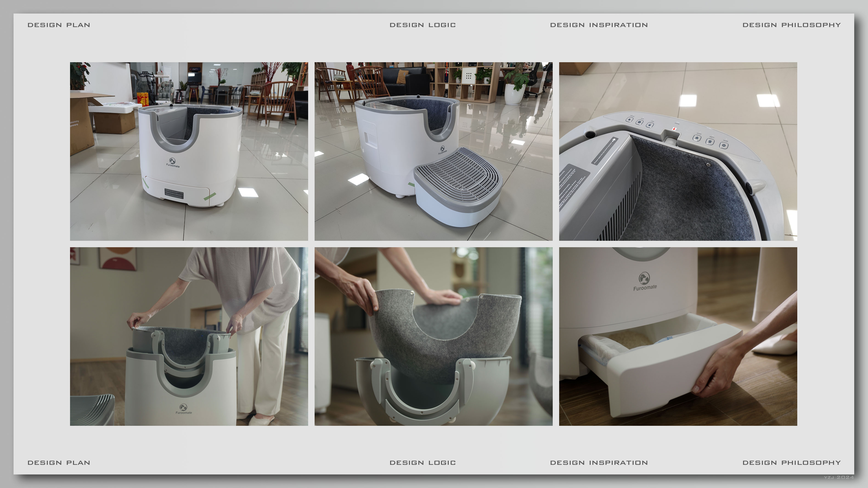Click the top DESIGN INSPIRATION heading
Viewport: 868px width, 488px height.
tap(599, 25)
